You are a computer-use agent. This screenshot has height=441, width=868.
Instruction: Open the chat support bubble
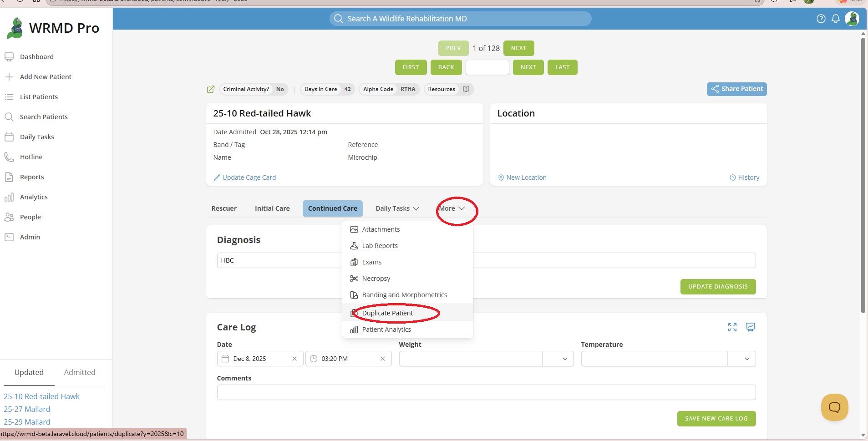click(834, 407)
